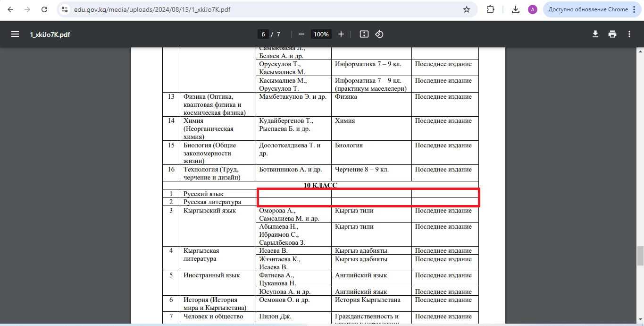This screenshot has width=644, height=326.
Task: Open Chrome extensions puzzle icon
Action: coord(491,9)
